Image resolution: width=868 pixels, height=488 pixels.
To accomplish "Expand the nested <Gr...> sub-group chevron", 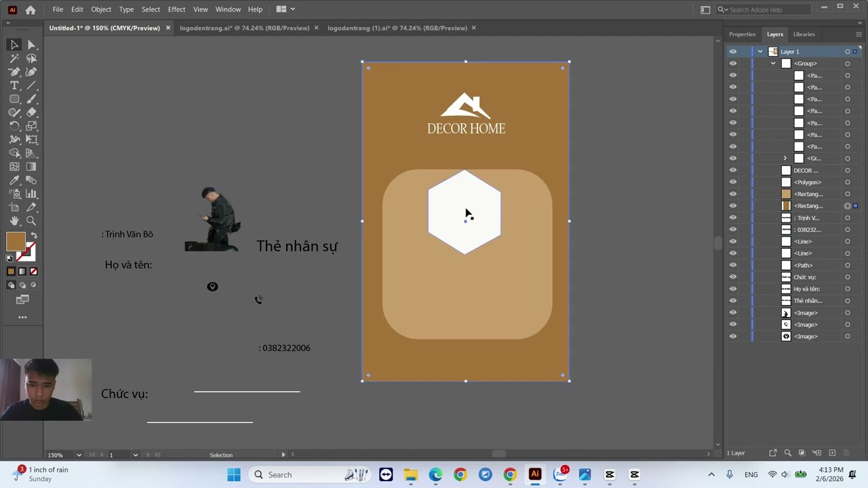I will click(x=785, y=159).
